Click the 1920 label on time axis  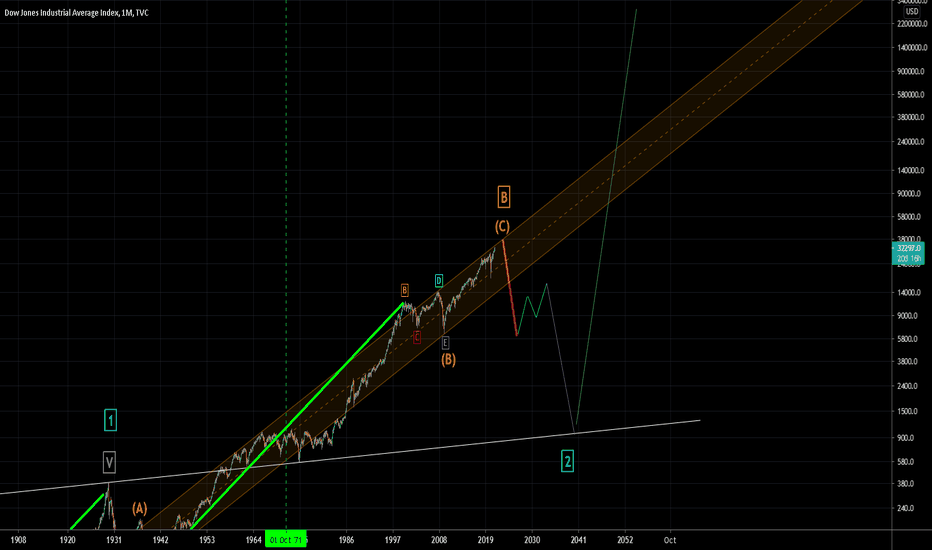click(67, 540)
